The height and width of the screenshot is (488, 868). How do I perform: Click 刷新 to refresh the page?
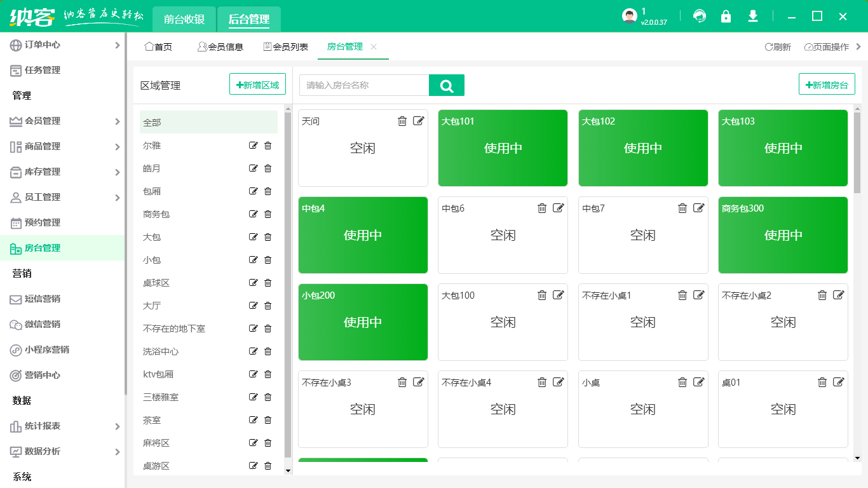click(776, 46)
